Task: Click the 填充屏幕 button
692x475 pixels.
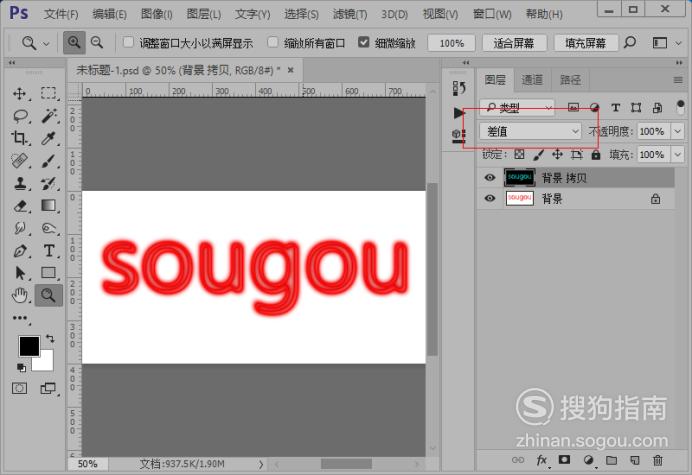Action: (586, 43)
